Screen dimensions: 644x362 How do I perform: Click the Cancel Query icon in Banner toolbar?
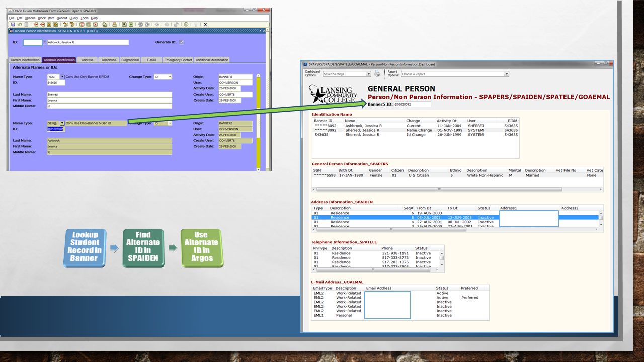[x=95, y=24]
